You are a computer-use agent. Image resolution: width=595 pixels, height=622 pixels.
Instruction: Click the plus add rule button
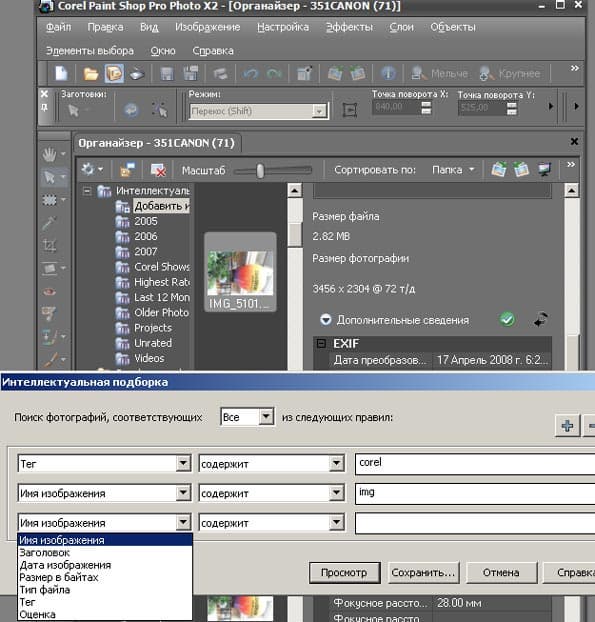coord(567,426)
